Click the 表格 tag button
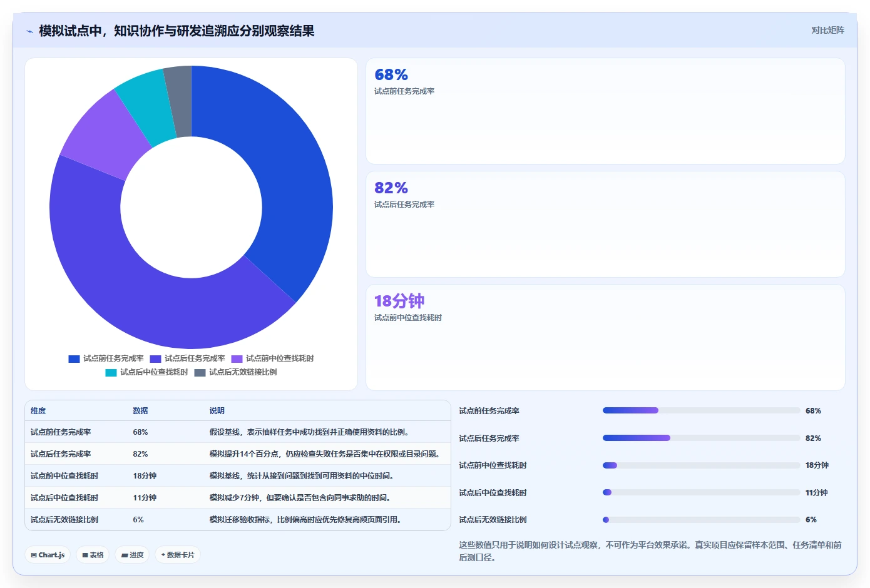Image resolution: width=870 pixels, height=588 pixels. tap(93, 555)
